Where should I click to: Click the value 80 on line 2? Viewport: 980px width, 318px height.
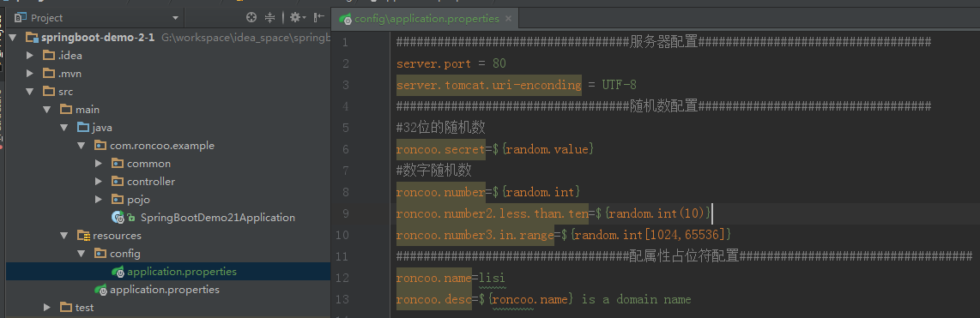click(499, 63)
